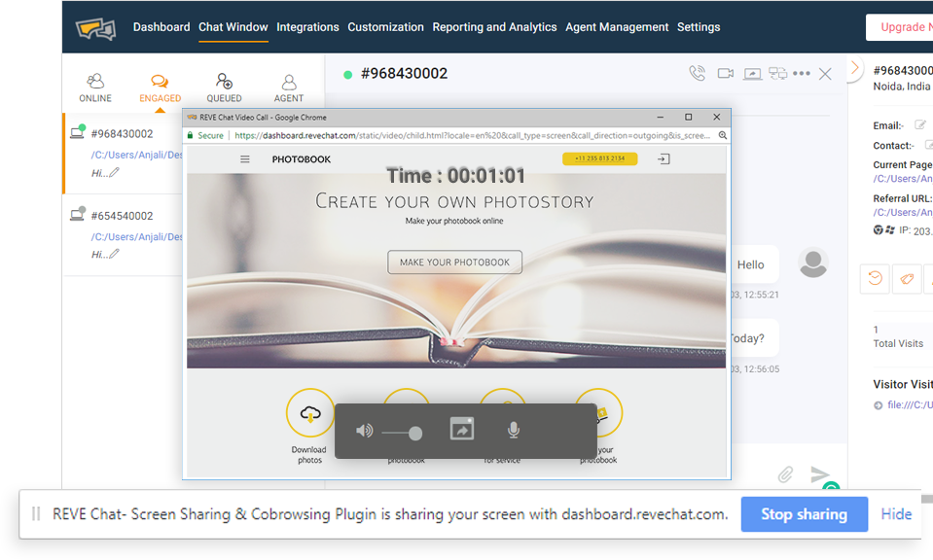The height and width of the screenshot is (560, 933).
Task: Click the login icon on Photobook page
Action: coord(664,158)
